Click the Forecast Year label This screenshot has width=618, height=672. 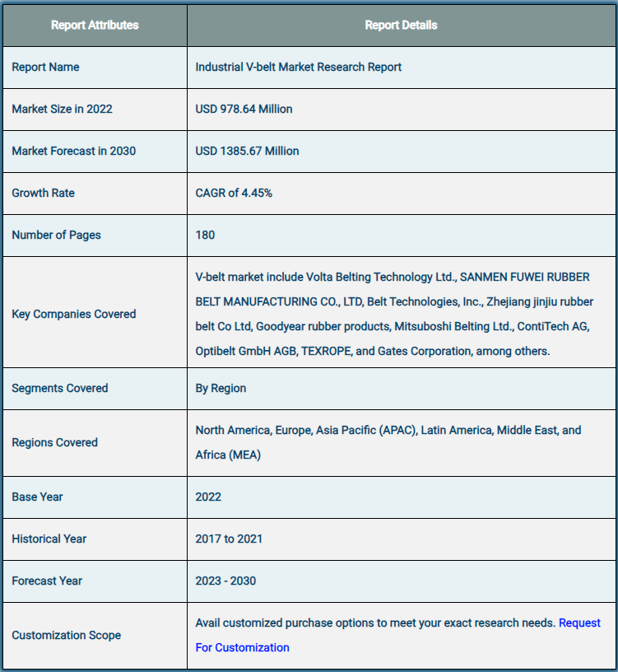click(x=47, y=581)
